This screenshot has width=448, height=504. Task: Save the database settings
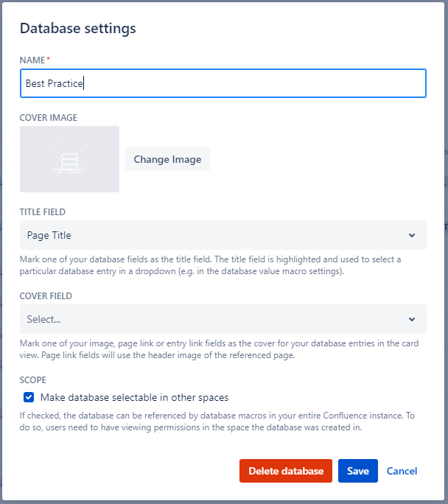[357, 471]
